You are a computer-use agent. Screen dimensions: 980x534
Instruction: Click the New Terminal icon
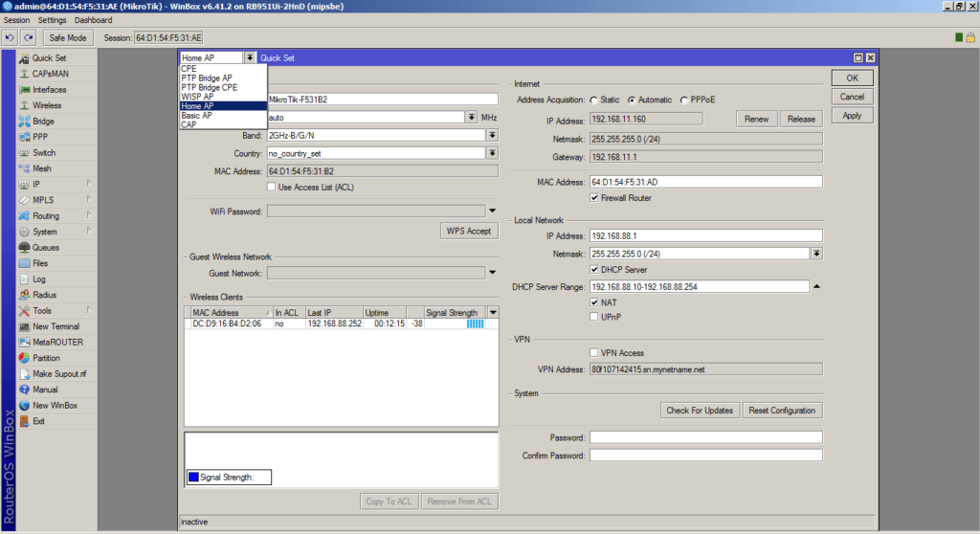(25, 326)
